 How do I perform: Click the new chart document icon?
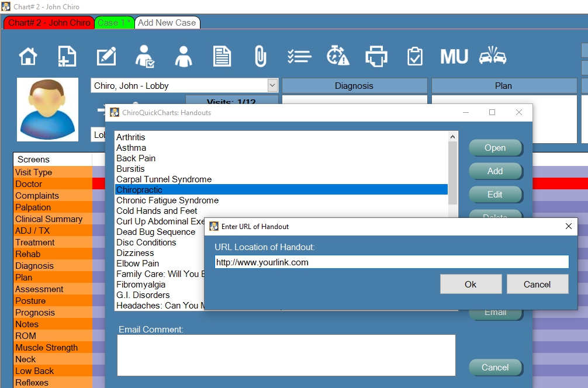tap(67, 57)
